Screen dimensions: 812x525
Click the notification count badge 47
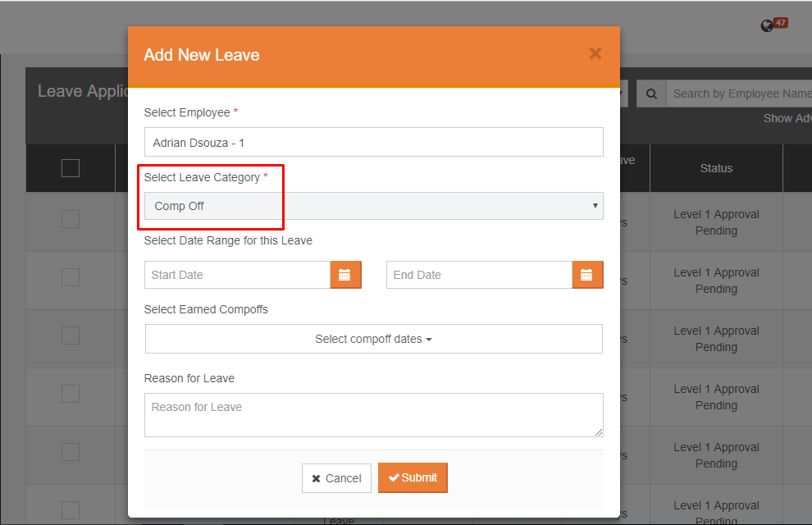781,23
